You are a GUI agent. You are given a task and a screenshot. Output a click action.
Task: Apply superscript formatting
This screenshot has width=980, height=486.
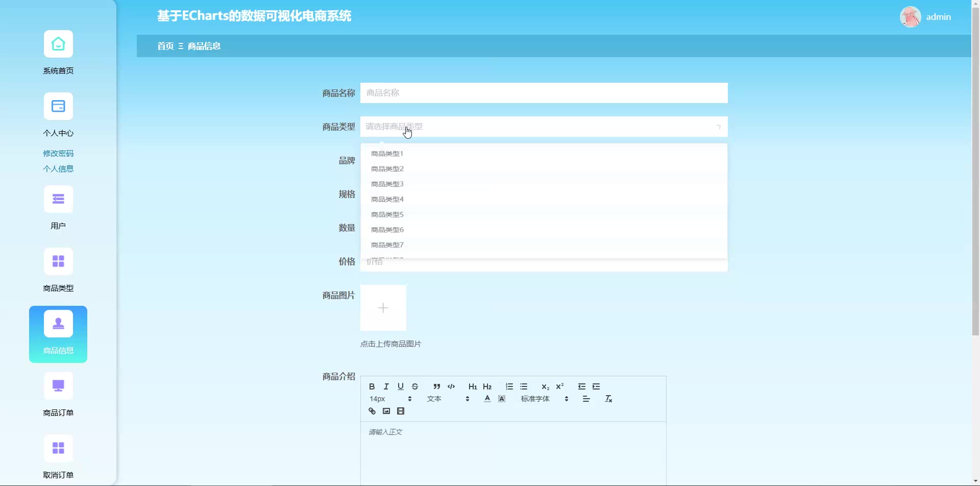pos(560,386)
